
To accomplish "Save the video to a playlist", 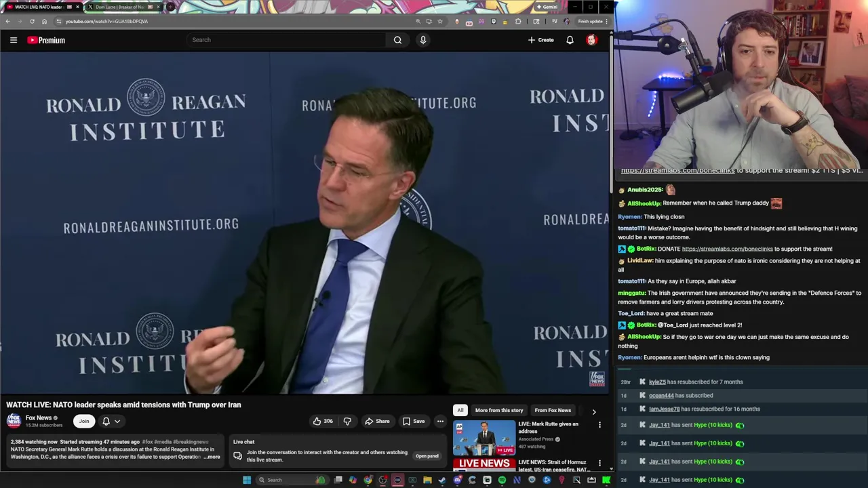I will pos(413,422).
